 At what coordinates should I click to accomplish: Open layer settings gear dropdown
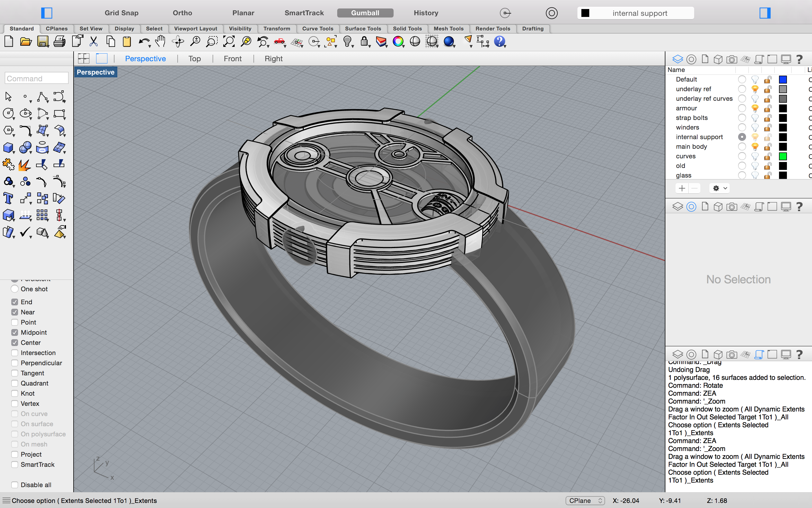coord(720,188)
